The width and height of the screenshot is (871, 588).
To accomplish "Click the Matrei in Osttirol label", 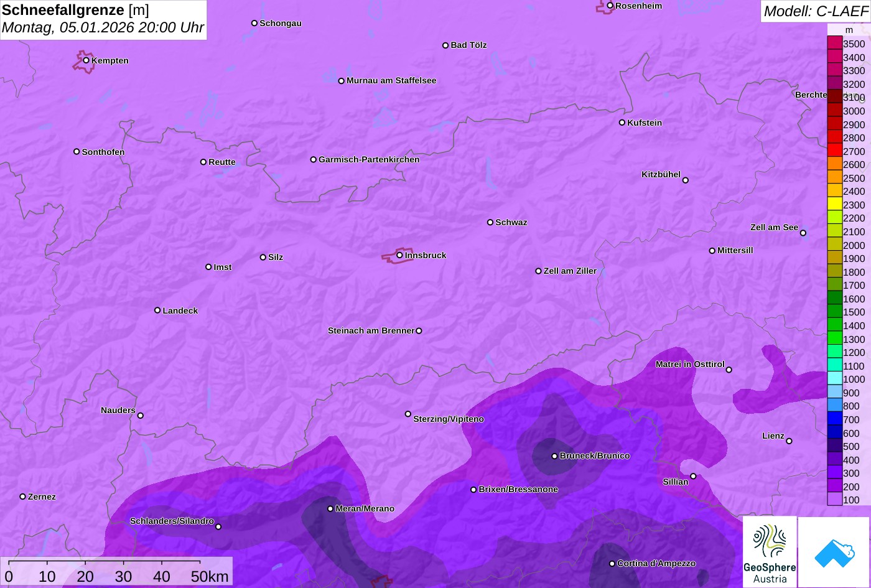I will pyautogui.click(x=690, y=364).
